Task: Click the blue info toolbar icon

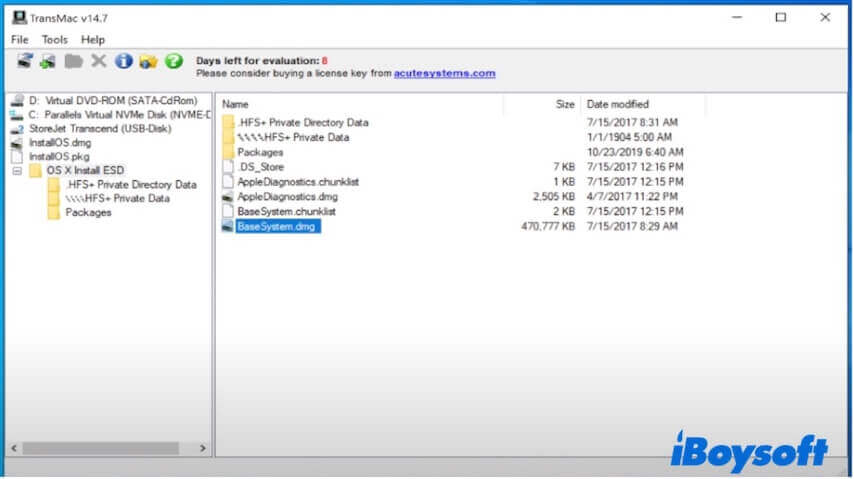Action: click(x=123, y=62)
